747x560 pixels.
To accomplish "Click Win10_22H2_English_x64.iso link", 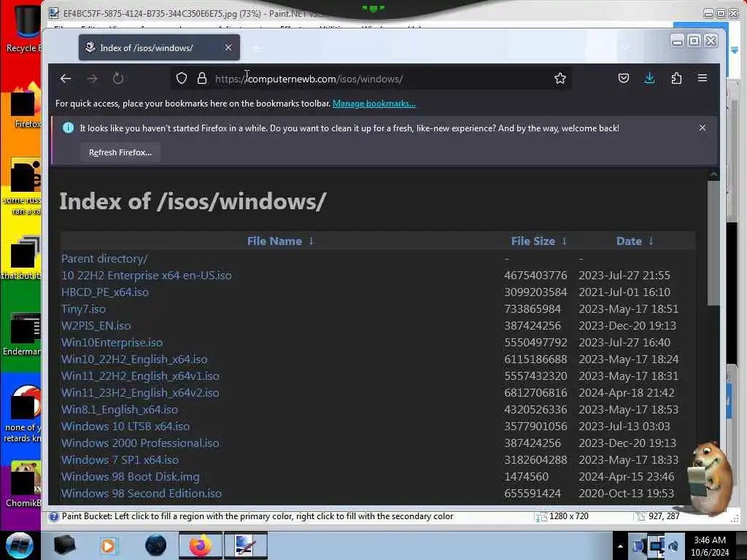I will 134,359.
